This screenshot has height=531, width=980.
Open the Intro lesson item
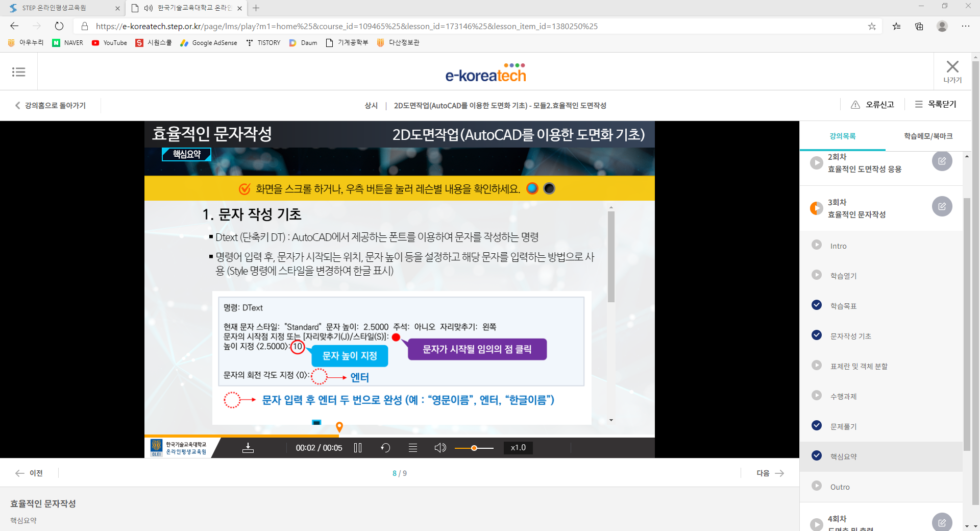click(838, 246)
